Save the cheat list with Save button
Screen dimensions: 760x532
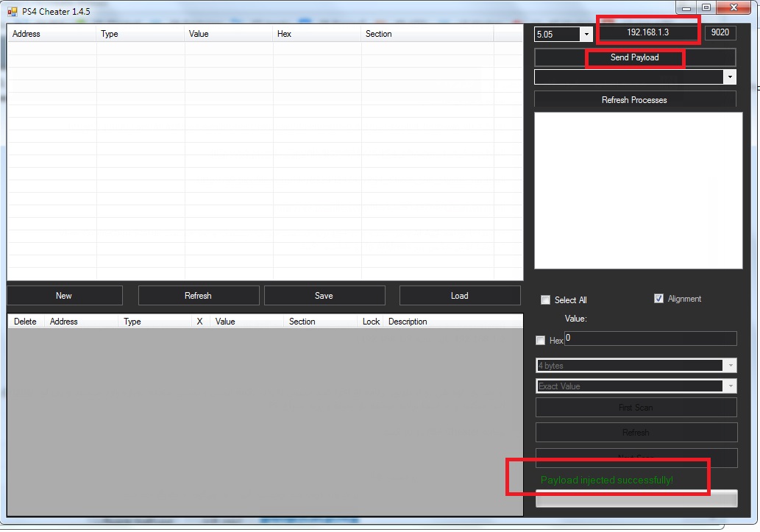coord(324,296)
